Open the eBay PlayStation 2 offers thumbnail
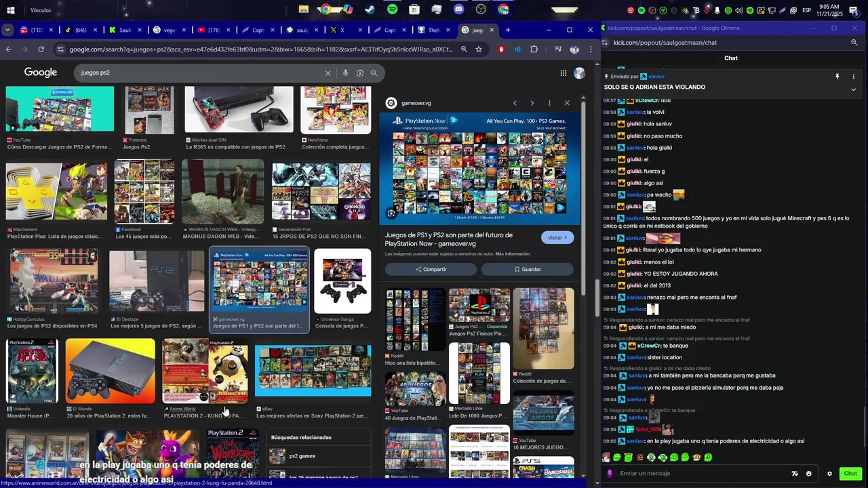 [x=313, y=371]
